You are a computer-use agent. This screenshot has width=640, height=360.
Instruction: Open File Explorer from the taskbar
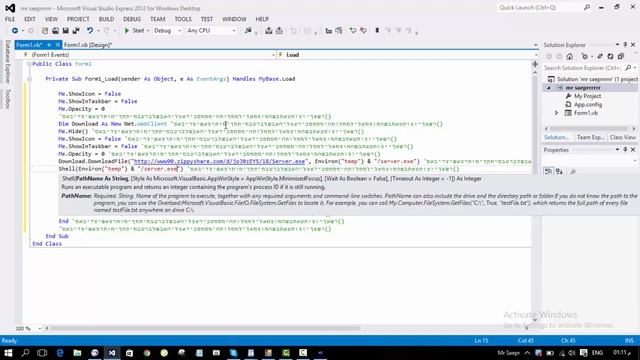[77, 353]
